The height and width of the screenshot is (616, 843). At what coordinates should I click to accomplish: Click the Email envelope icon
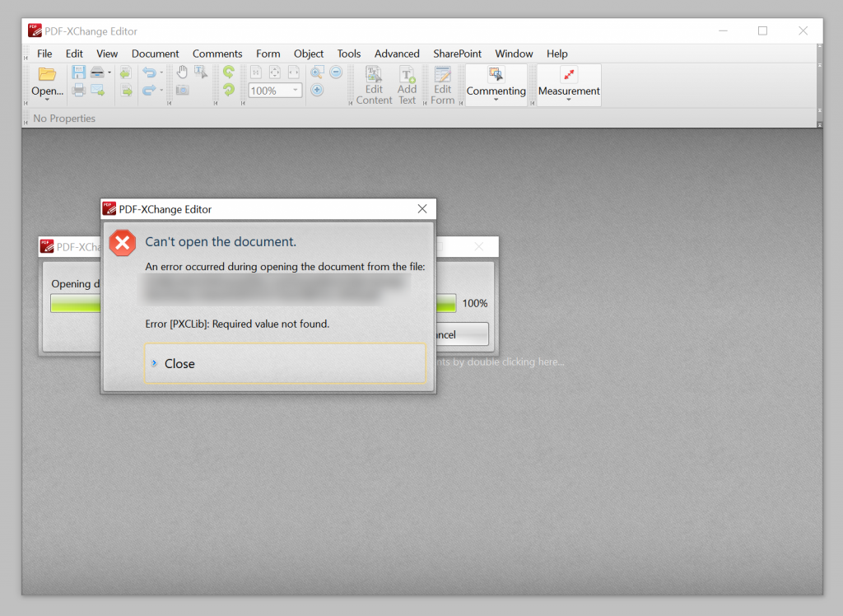[x=97, y=90]
